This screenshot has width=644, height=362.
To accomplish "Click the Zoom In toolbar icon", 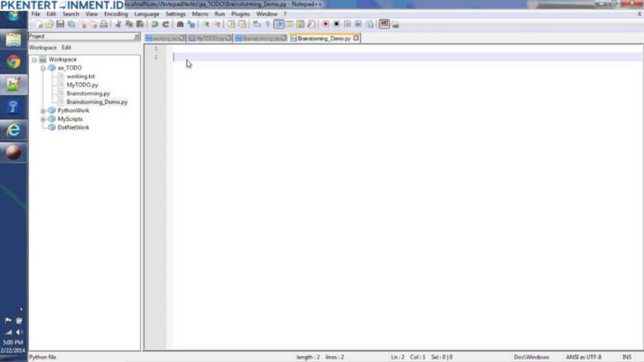I will (x=205, y=24).
